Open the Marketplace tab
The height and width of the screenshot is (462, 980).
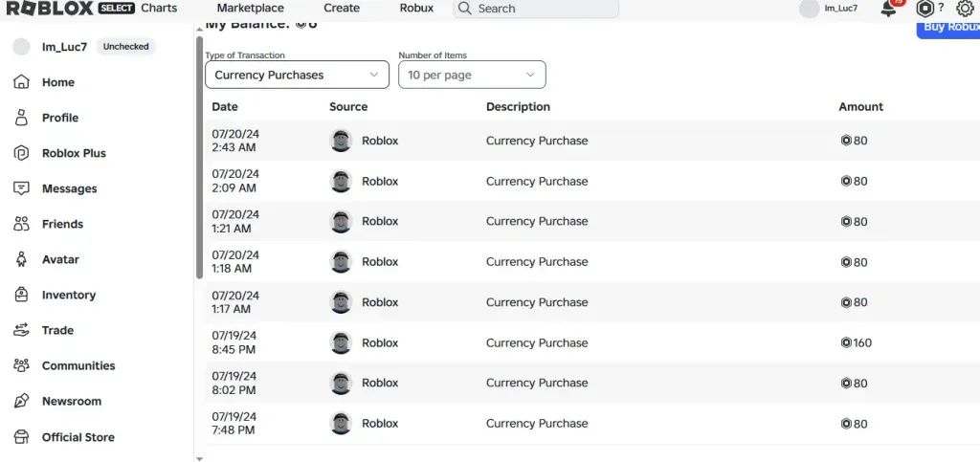pyautogui.click(x=250, y=8)
